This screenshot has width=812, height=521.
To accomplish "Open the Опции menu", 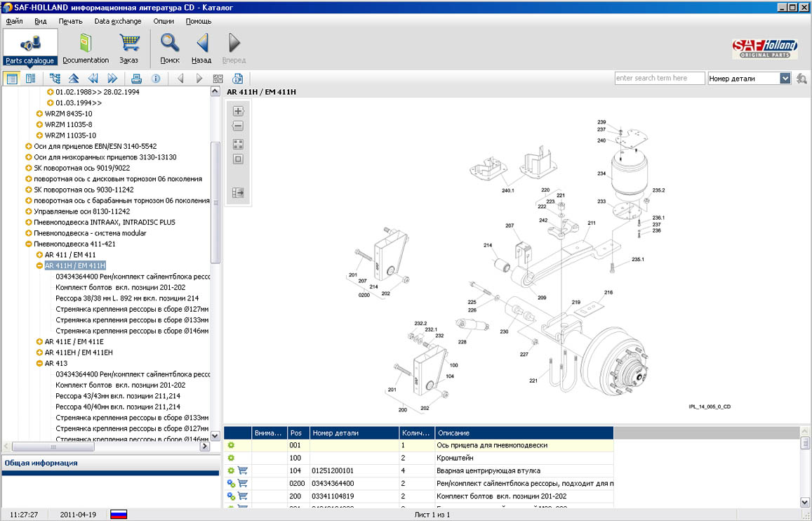I will (x=164, y=21).
